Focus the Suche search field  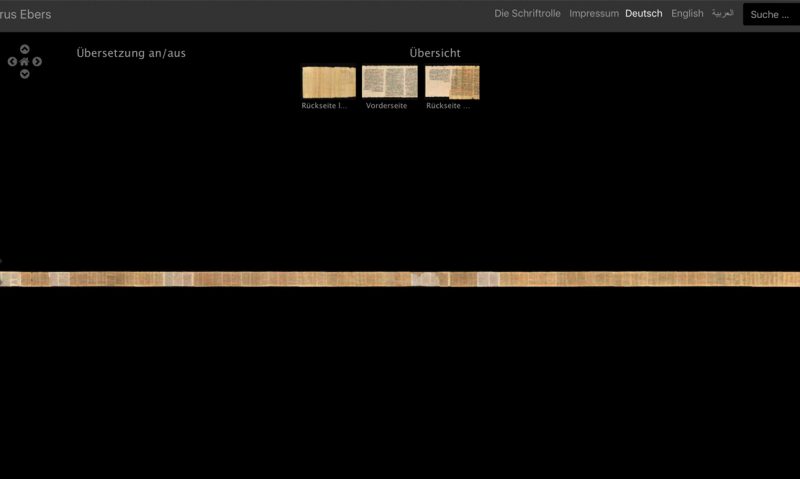click(x=771, y=14)
